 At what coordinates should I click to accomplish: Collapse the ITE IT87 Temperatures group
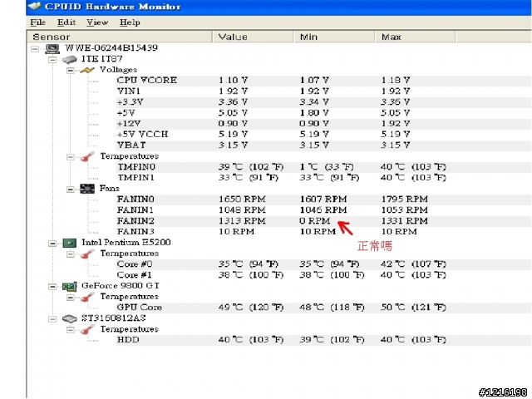(x=70, y=157)
